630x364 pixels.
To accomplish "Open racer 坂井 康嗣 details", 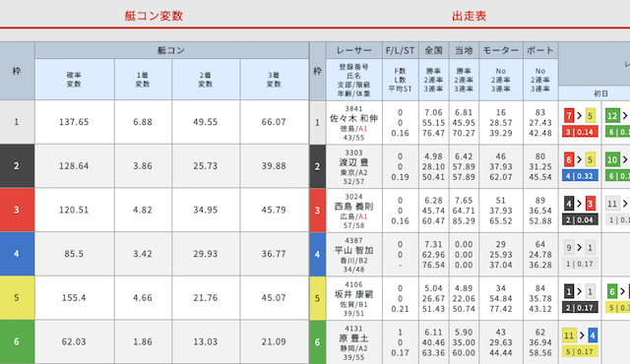I will point(353,294).
